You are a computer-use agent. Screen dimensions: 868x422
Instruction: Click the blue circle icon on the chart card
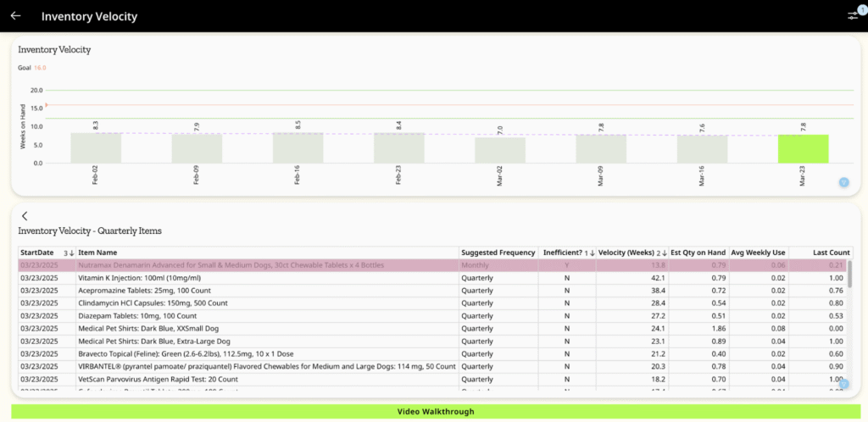click(x=843, y=182)
